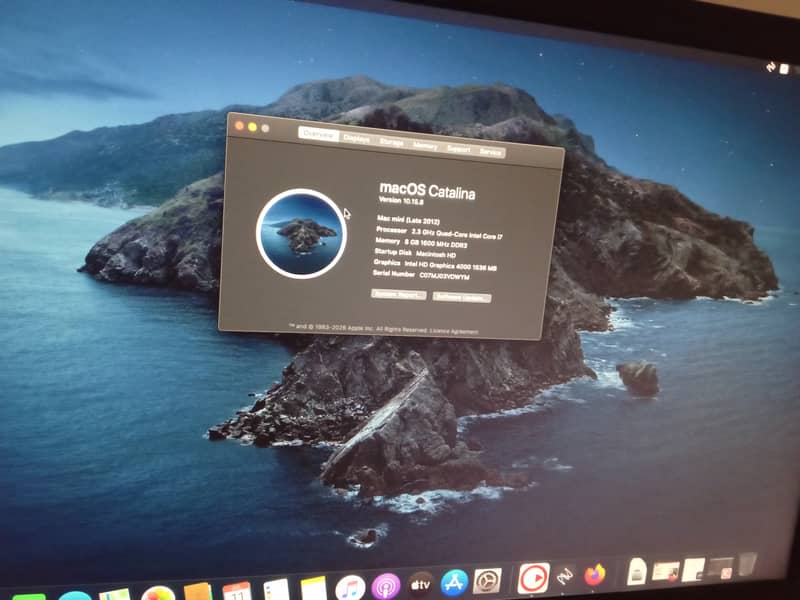
Task: Click the Graphics Intel HD Graphics 4000 line
Action: [435, 265]
